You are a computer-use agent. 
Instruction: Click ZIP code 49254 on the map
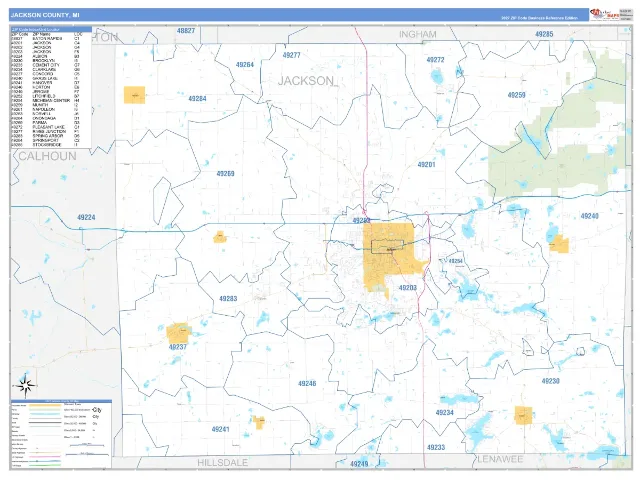456,261
